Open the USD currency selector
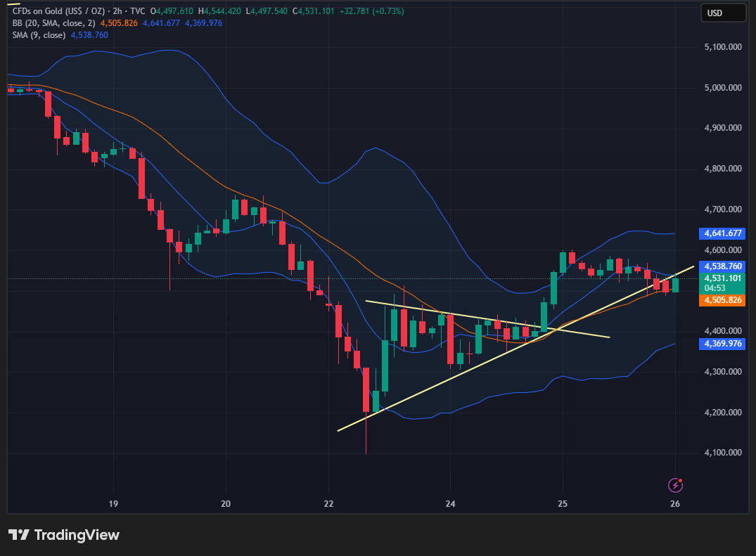 (x=723, y=13)
